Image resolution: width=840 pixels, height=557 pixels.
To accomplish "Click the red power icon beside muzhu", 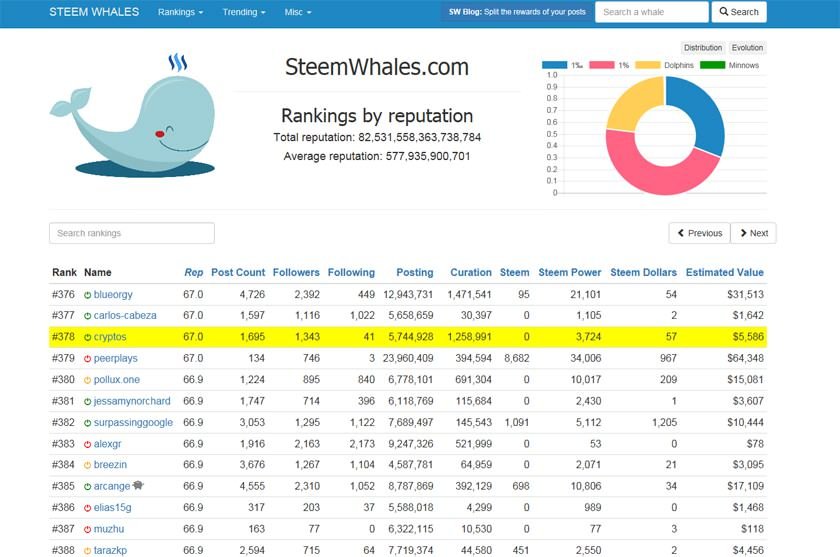I will point(87,530).
